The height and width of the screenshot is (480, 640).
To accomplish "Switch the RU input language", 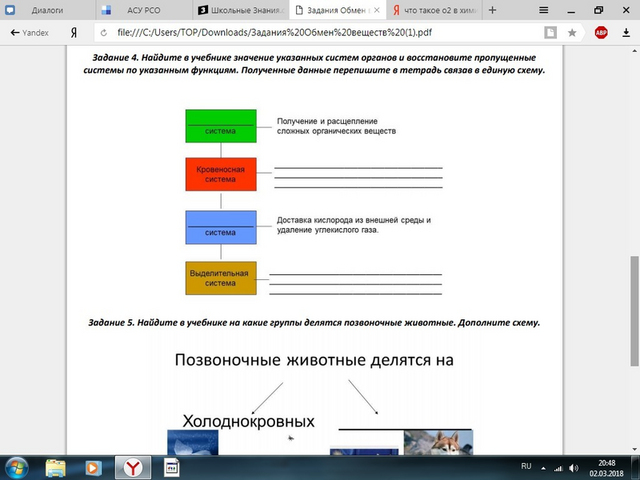I will tap(526, 466).
